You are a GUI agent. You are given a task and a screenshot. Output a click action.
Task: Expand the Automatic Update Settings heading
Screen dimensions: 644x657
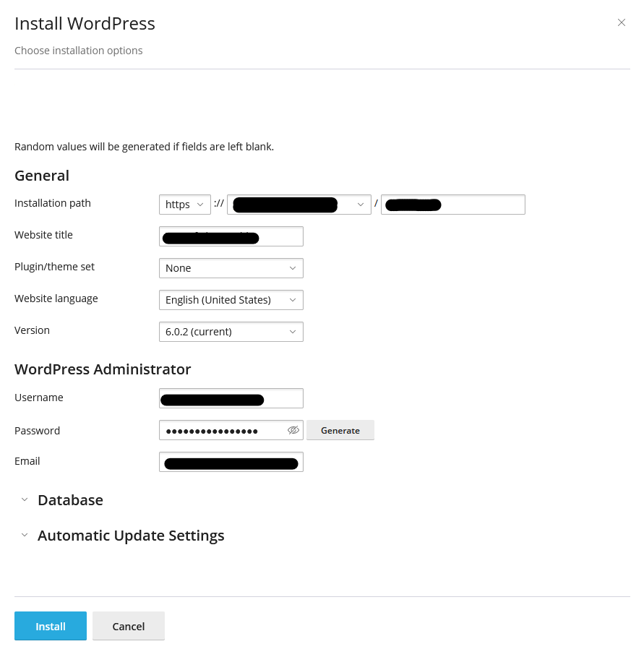131,536
